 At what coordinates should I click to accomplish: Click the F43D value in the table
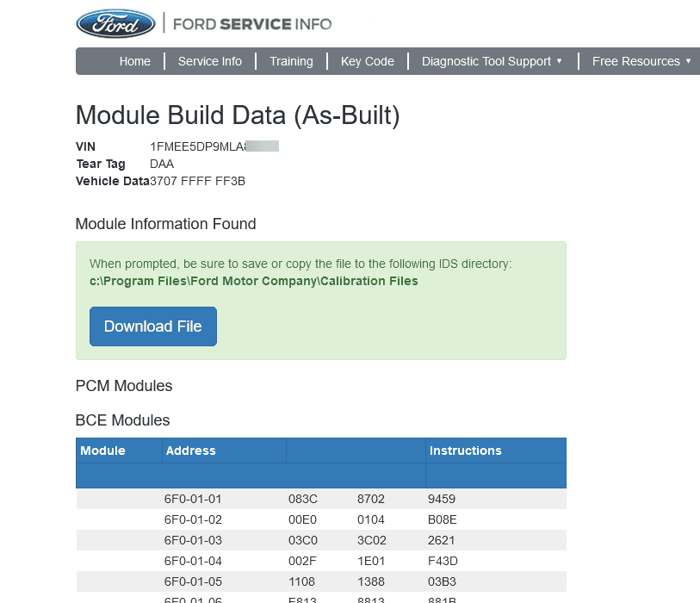(x=442, y=561)
